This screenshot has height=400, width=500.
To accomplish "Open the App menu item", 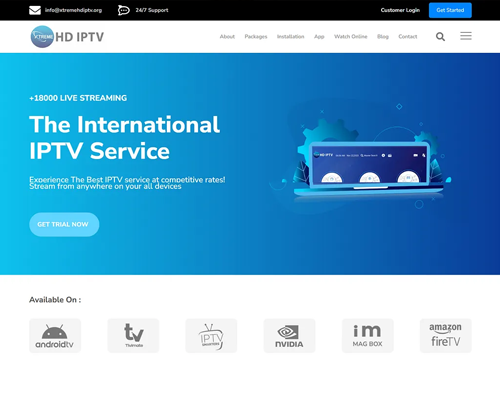I will [x=319, y=37].
